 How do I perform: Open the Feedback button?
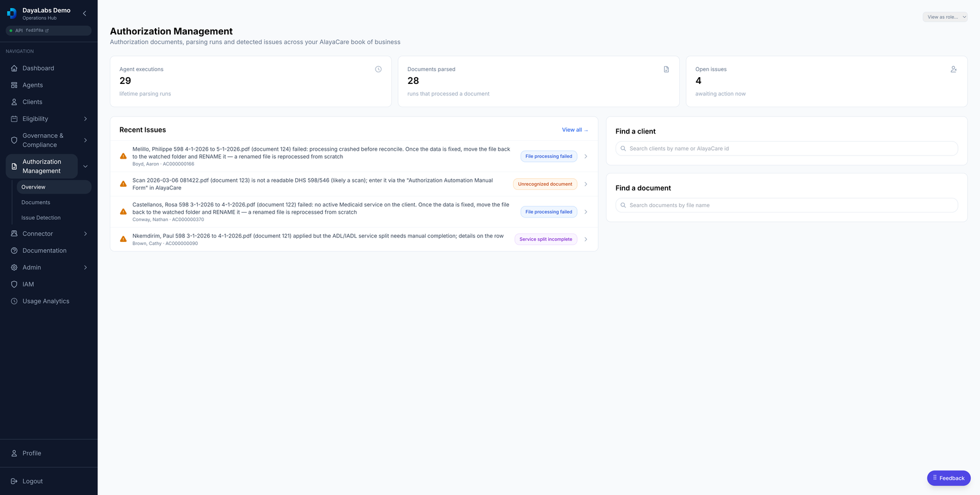(x=949, y=478)
